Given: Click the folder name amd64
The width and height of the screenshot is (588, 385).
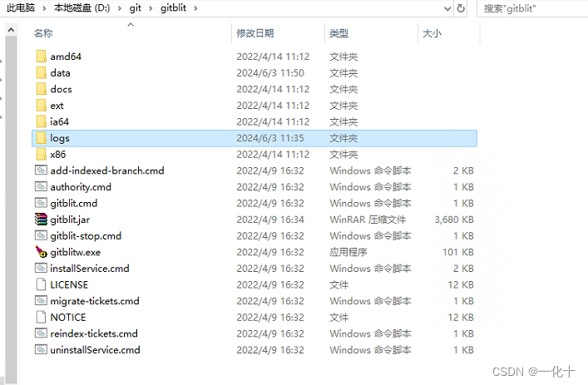Looking at the screenshot, I should (66, 57).
